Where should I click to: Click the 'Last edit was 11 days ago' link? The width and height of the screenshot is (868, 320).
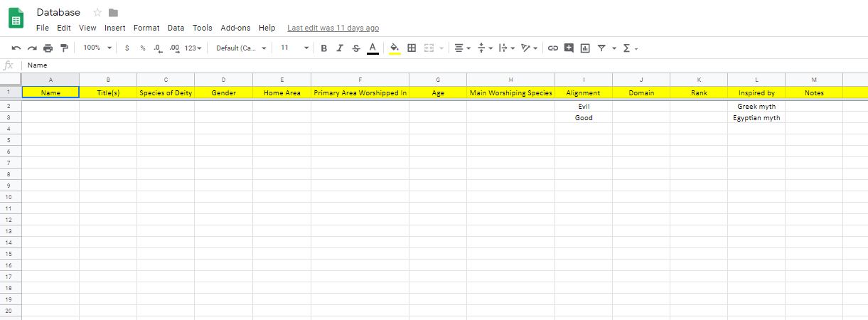(333, 28)
